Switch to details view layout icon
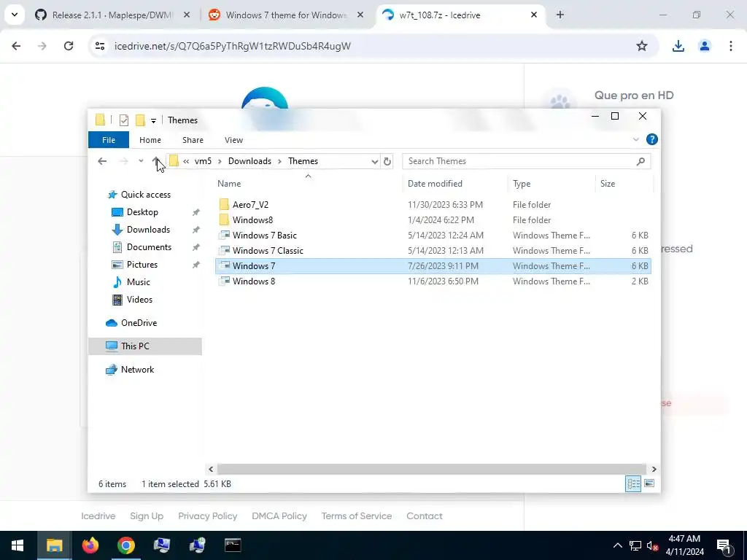This screenshot has height=560, width=747. tap(633, 484)
